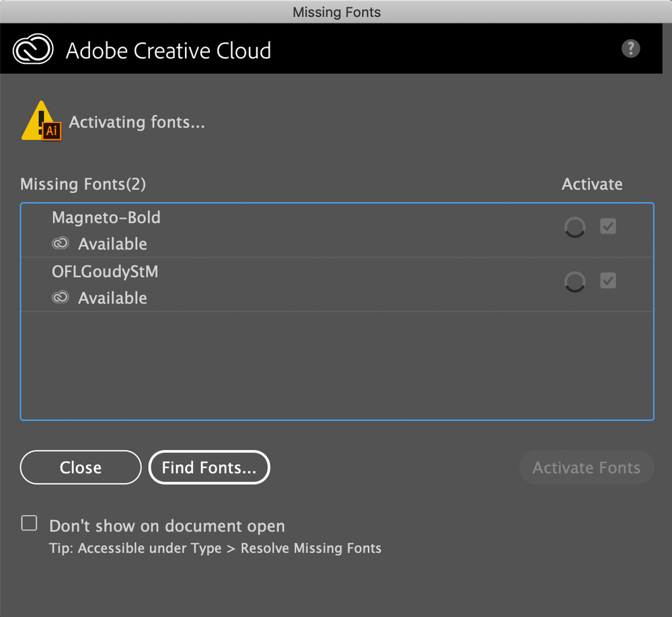Image resolution: width=672 pixels, height=617 pixels.
Task: Click the OFLGoudyStM loading spinner
Action: (x=574, y=281)
